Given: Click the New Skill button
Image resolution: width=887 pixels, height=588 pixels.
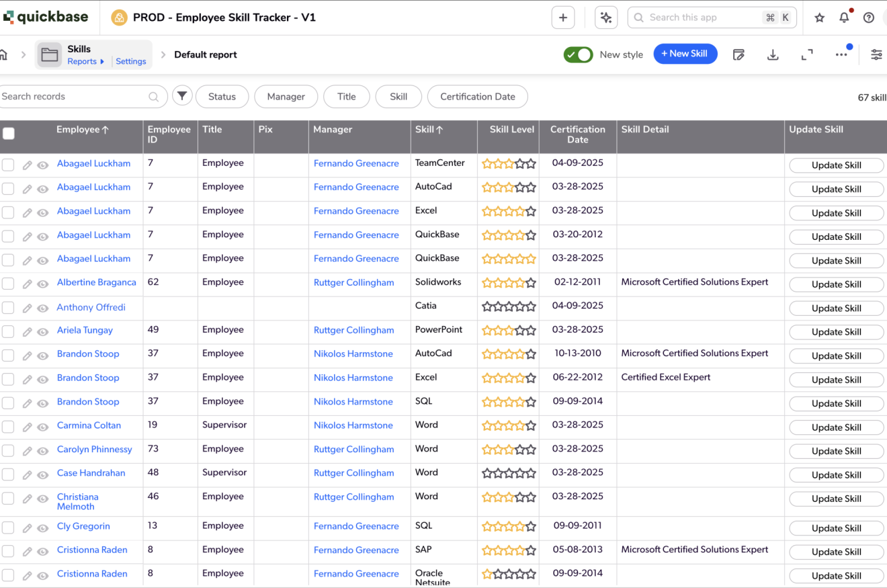Looking at the screenshot, I should coord(685,54).
